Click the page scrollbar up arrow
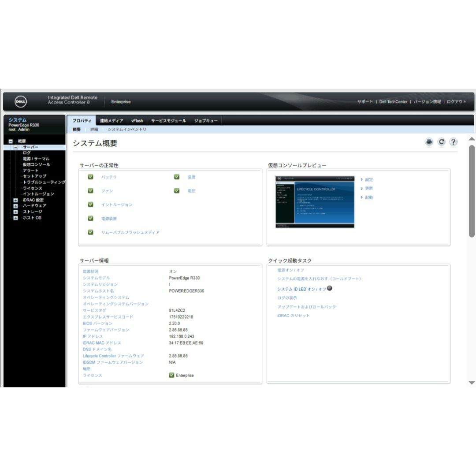The width and height of the screenshot is (476, 476). click(472, 139)
